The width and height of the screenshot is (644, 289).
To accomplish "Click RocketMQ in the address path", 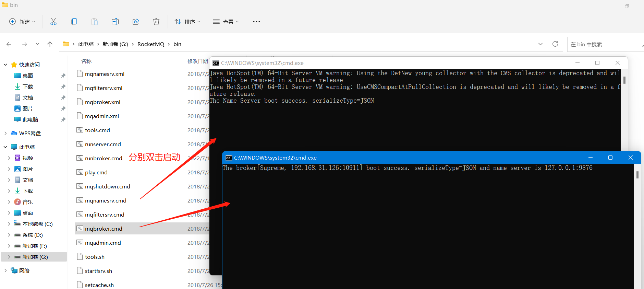I will pos(151,44).
